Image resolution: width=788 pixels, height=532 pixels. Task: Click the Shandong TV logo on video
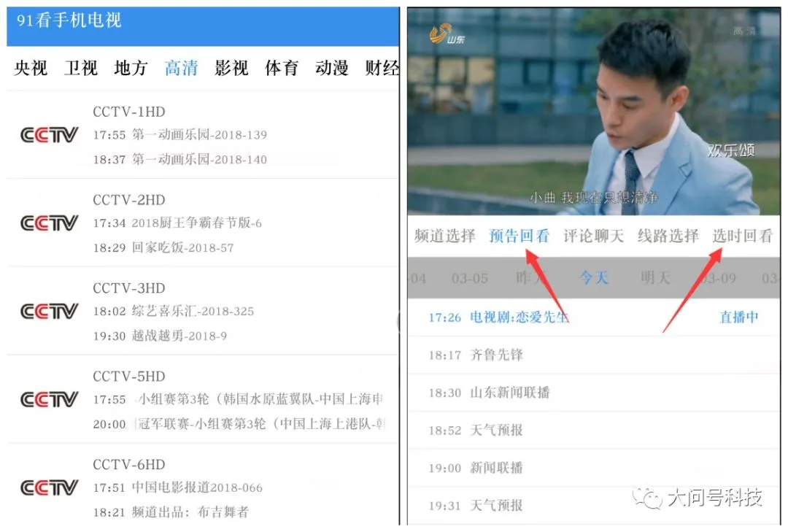(x=447, y=34)
